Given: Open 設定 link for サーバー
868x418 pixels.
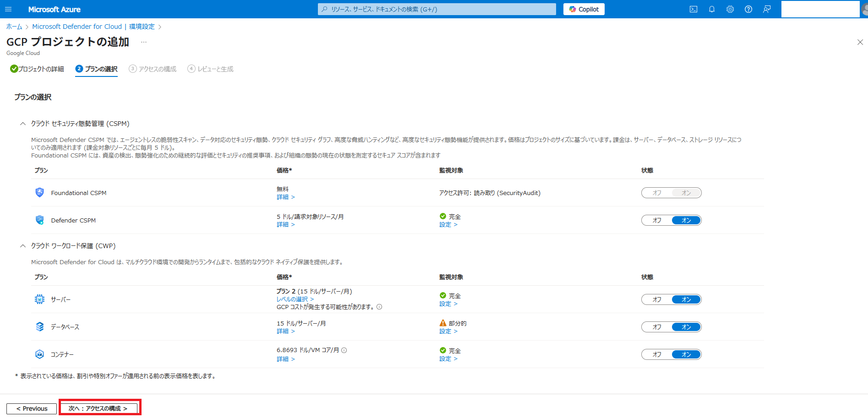Looking at the screenshot, I should 448,304.
